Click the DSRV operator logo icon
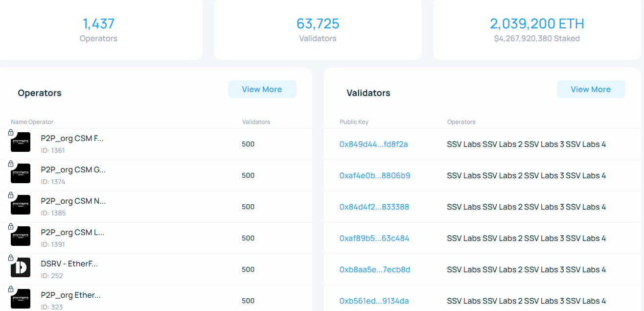This screenshot has width=644, height=311. pos(21,268)
